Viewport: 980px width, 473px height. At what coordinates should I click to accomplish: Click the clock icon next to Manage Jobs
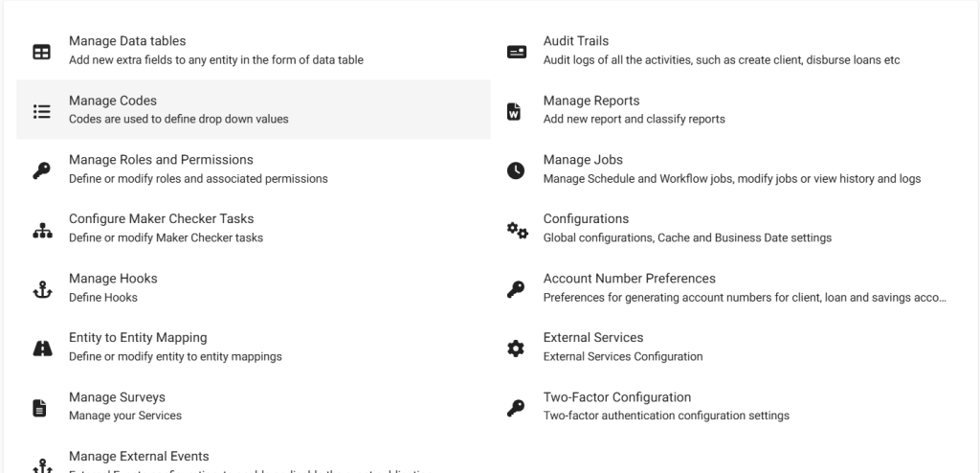point(516,170)
